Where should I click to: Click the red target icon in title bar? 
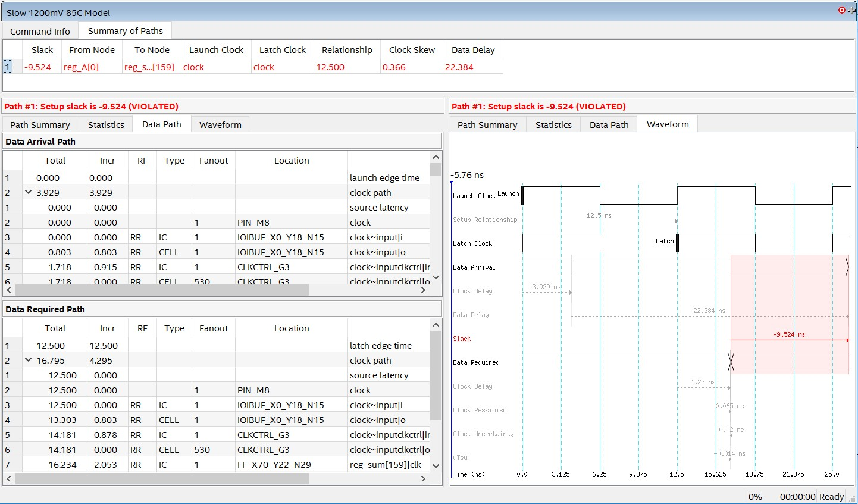841,10
